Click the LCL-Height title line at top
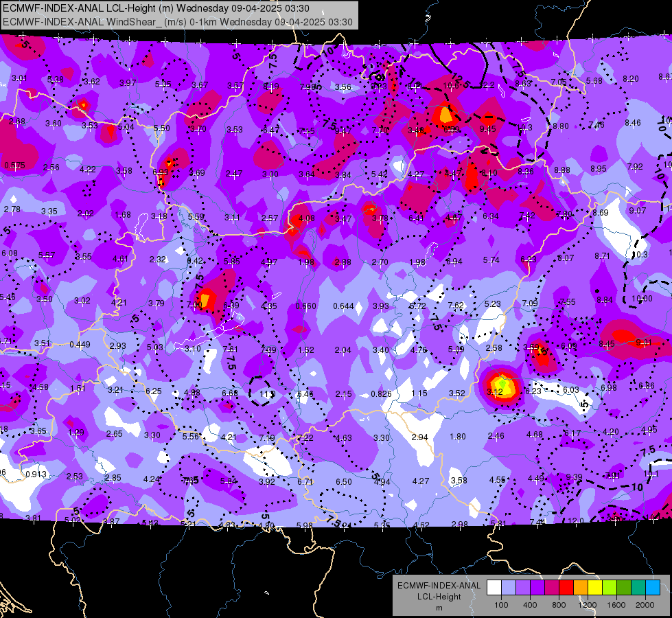Screen dimensions: 672x618 156,8
